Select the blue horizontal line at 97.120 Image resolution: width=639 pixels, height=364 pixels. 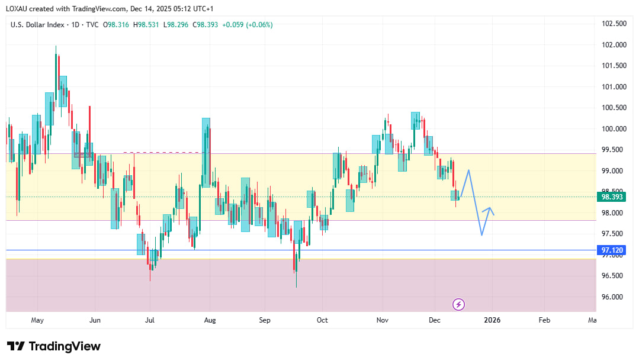tap(355, 250)
